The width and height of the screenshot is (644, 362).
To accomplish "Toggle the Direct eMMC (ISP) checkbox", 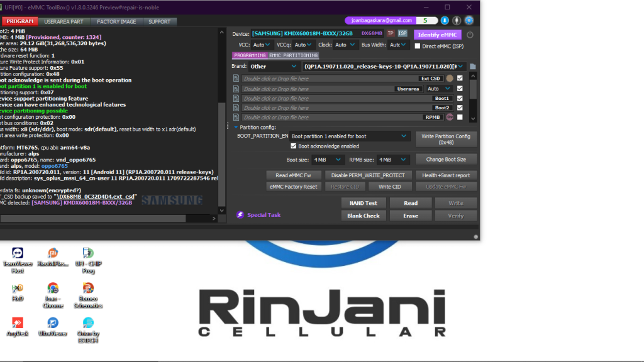I will tap(418, 46).
